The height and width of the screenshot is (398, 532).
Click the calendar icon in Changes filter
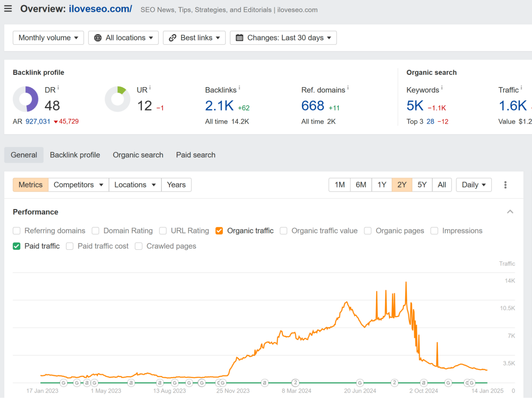239,38
